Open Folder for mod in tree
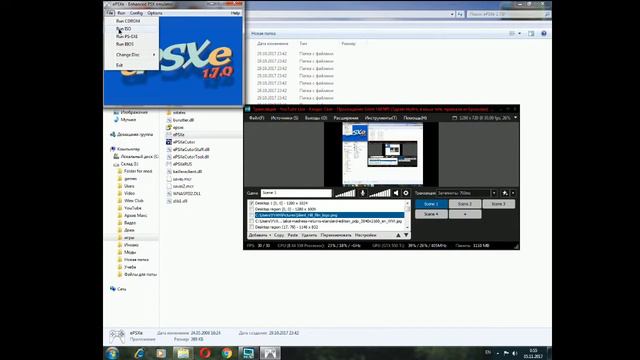This screenshot has height=360, width=640. (x=138, y=171)
